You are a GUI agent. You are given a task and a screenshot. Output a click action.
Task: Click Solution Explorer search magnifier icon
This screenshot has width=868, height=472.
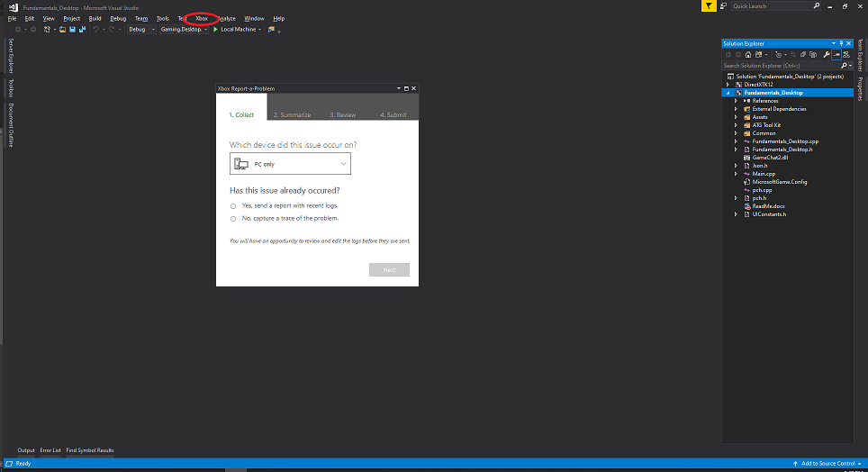pyautogui.click(x=844, y=66)
